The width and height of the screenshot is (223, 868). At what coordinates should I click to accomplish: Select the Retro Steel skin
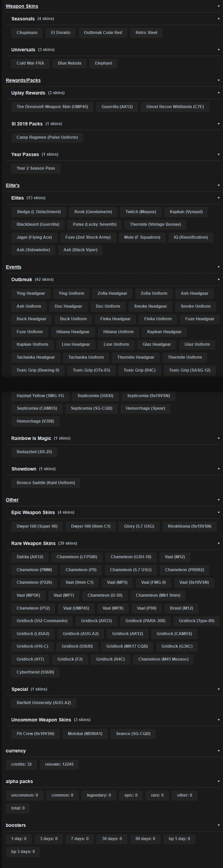(146, 33)
